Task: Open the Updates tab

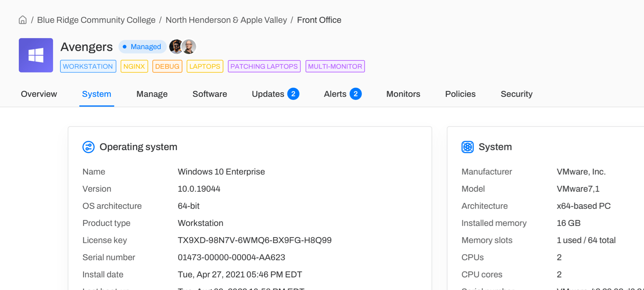Action: (x=275, y=94)
